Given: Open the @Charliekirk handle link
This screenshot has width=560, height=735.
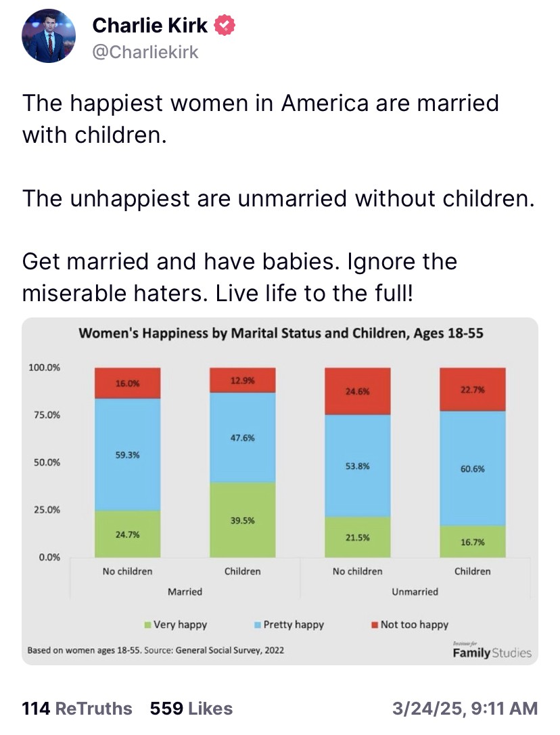Looking at the screenshot, I should click(145, 52).
